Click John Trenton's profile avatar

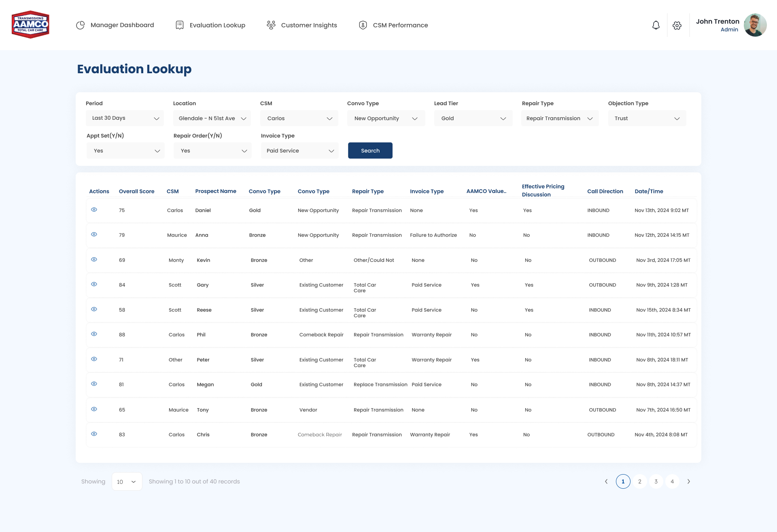(x=755, y=25)
